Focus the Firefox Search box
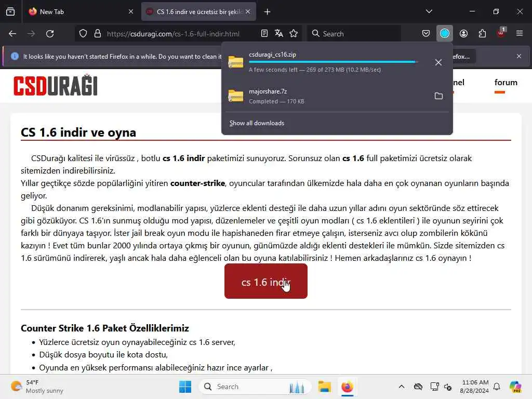Screen dimensions: 532x399 [x=354, y=34]
